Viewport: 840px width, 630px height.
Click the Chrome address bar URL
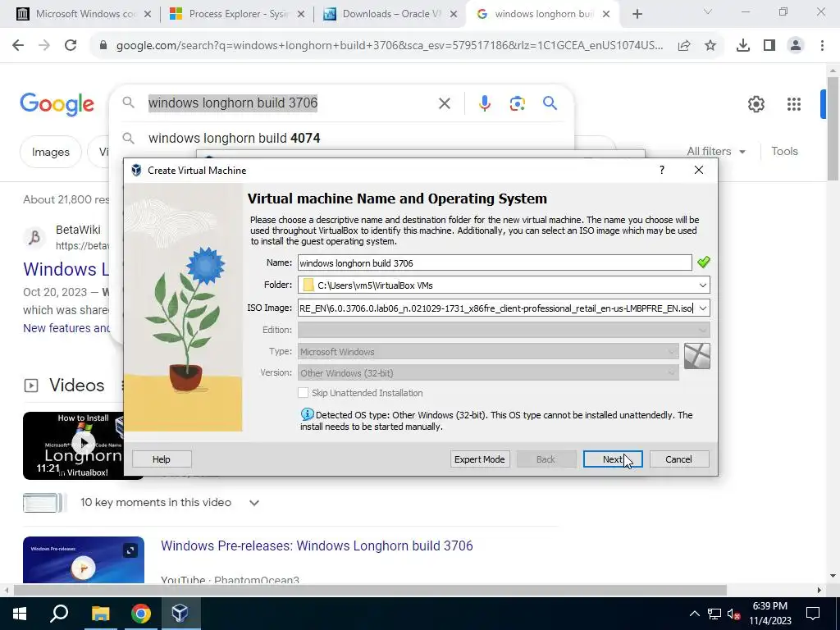(389, 46)
